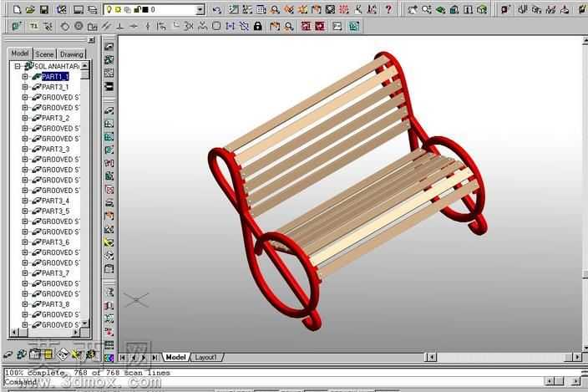
Task: Expand the PART3_3 tree node
Action: point(25,150)
